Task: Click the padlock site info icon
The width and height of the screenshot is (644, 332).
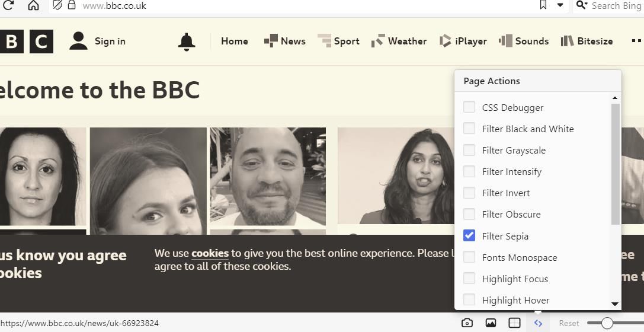Action: pos(72,5)
